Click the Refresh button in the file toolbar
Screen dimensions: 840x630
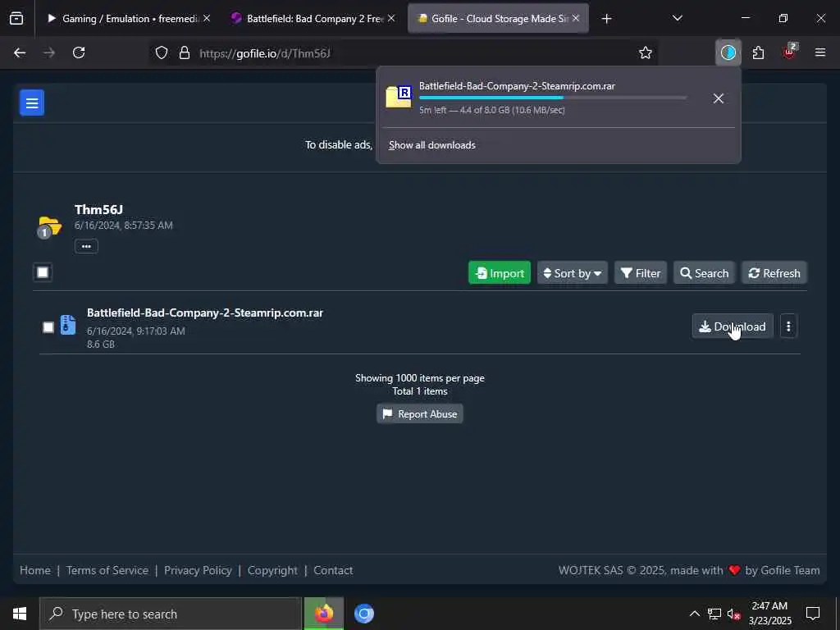click(x=774, y=273)
